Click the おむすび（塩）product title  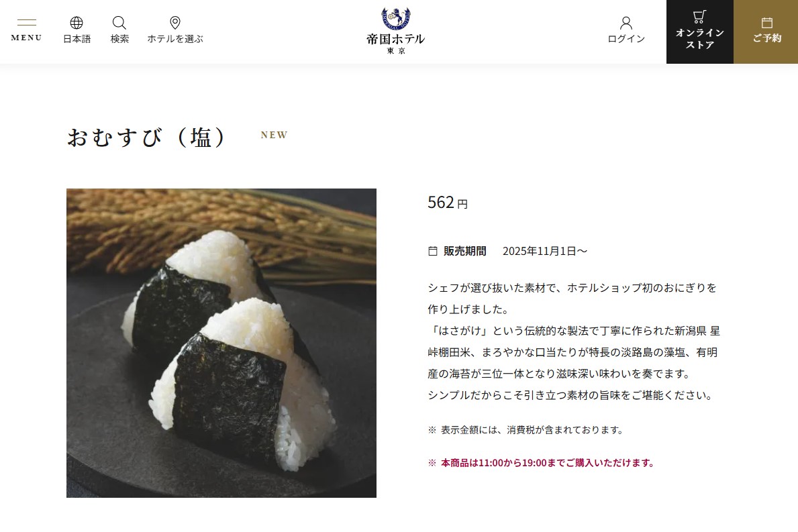tap(146, 137)
